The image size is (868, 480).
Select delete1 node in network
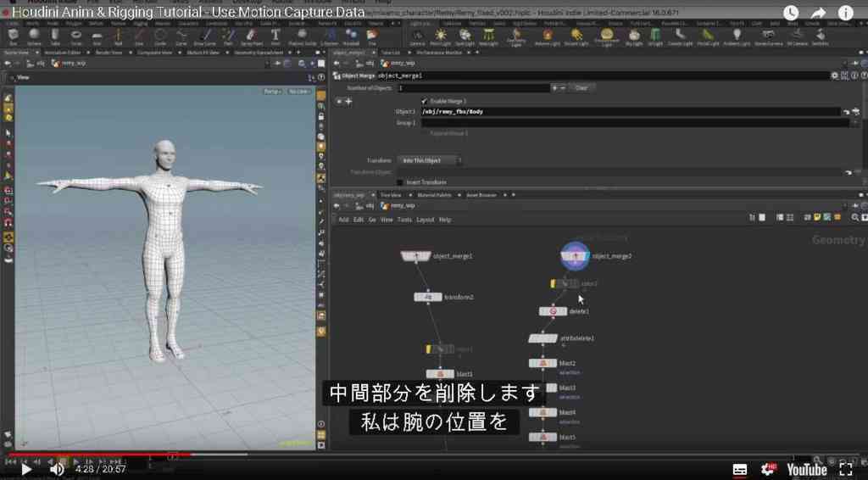coord(553,311)
